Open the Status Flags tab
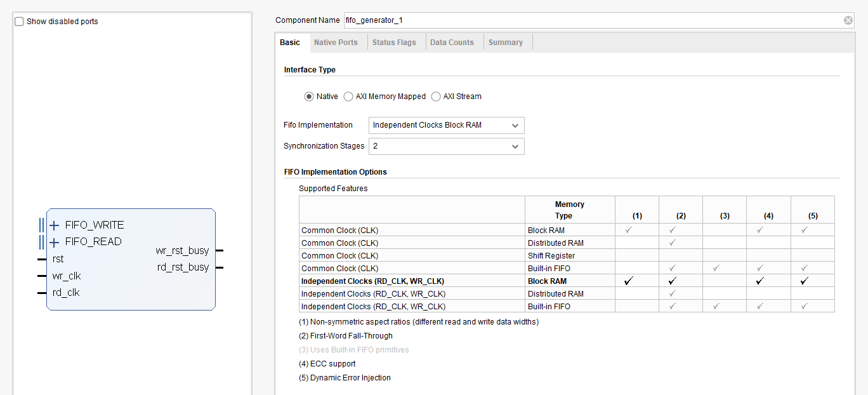This screenshot has width=868, height=395. pyautogui.click(x=394, y=43)
